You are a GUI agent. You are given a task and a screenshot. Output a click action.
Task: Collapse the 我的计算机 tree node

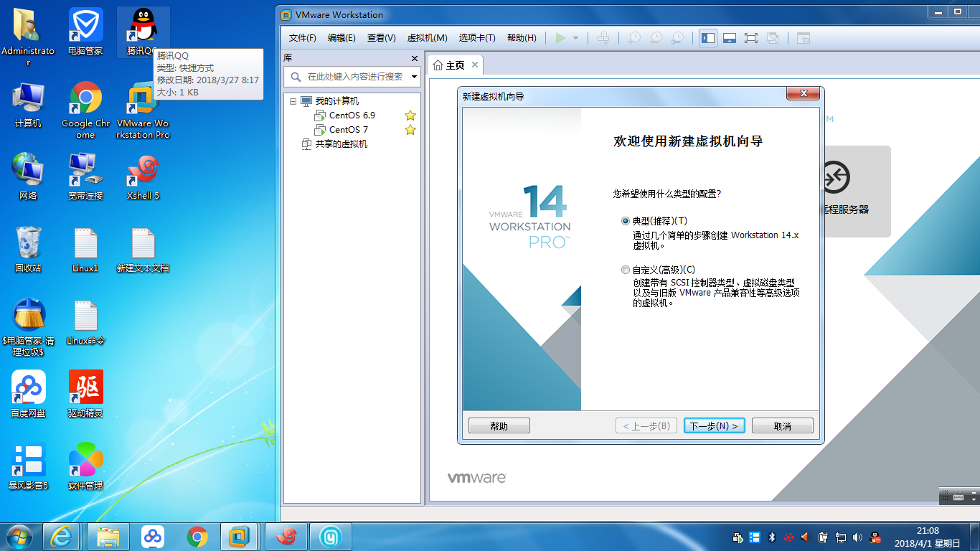[x=293, y=101]
